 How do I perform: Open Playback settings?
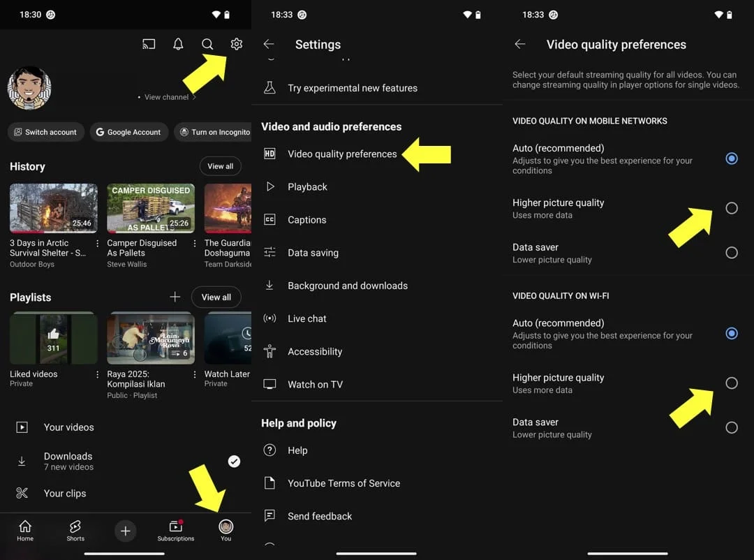click(x=377, y=186)
